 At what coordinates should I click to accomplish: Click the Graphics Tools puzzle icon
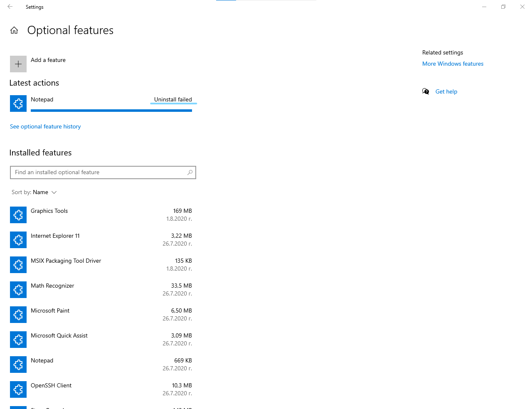(18, 215)
